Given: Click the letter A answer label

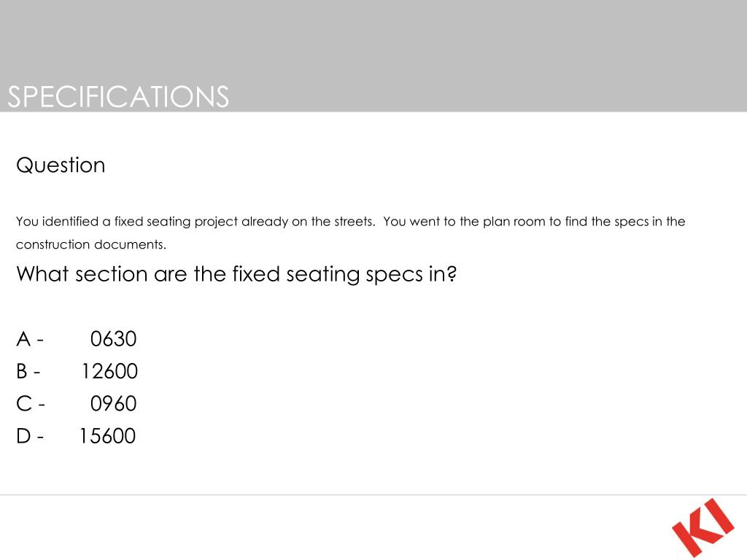Looking at the screenshot, I should tap(23, 339).
